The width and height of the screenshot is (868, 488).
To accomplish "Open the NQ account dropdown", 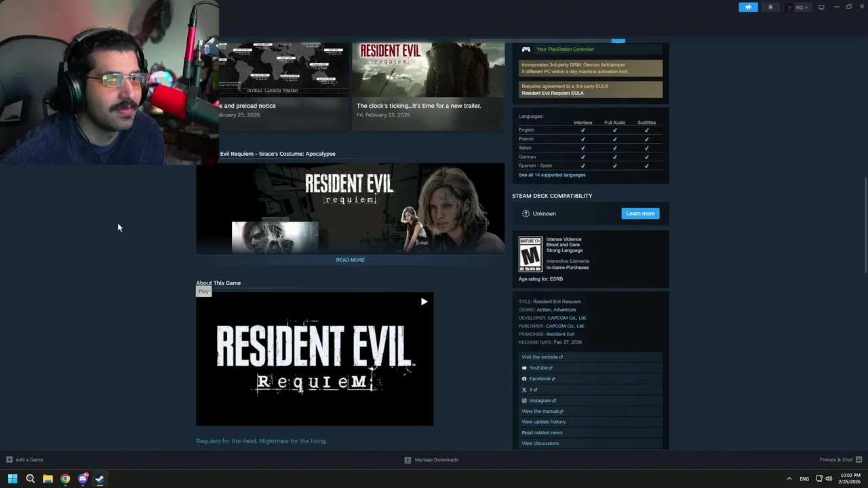I will click(797, 7).
